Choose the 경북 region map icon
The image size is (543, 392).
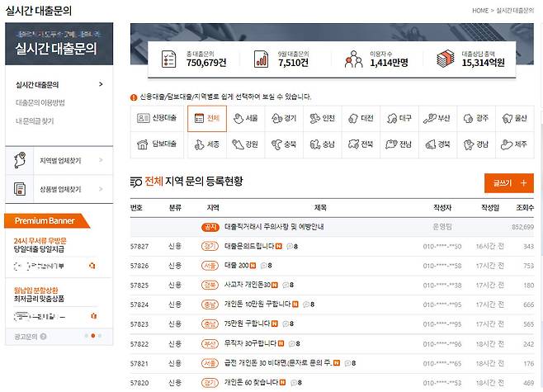click(431, 144)
